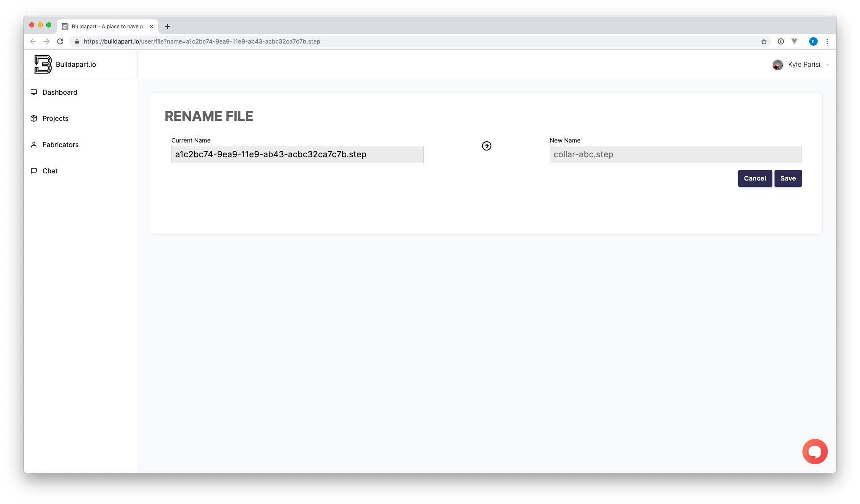
Task: Click the Projects box icon
Action: (x=34, y=118)
